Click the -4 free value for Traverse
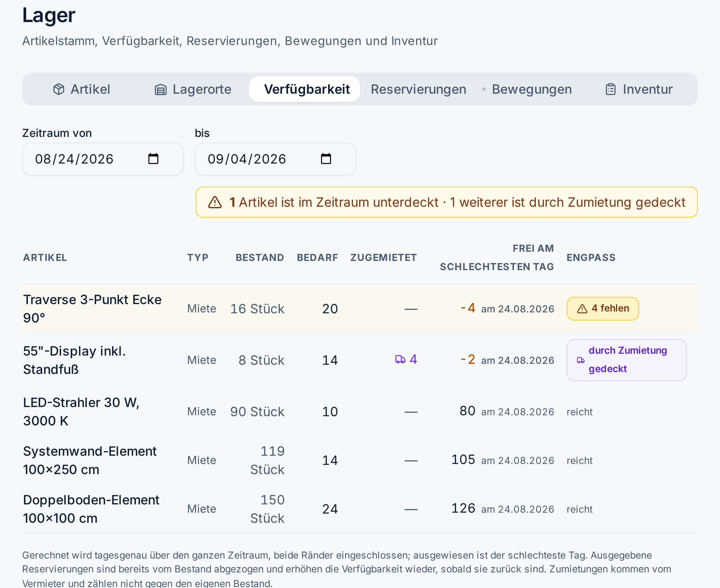Screen dimensions: 720x588 tap(468, 308)
